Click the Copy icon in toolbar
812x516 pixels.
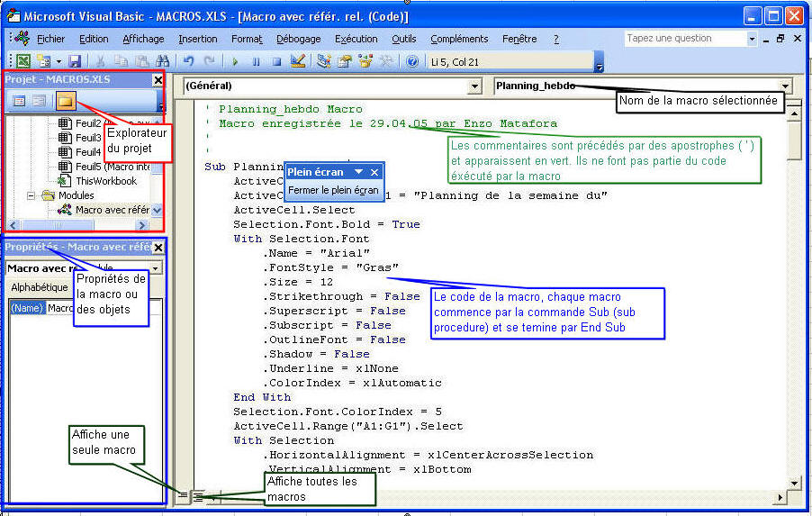point(121,61)
